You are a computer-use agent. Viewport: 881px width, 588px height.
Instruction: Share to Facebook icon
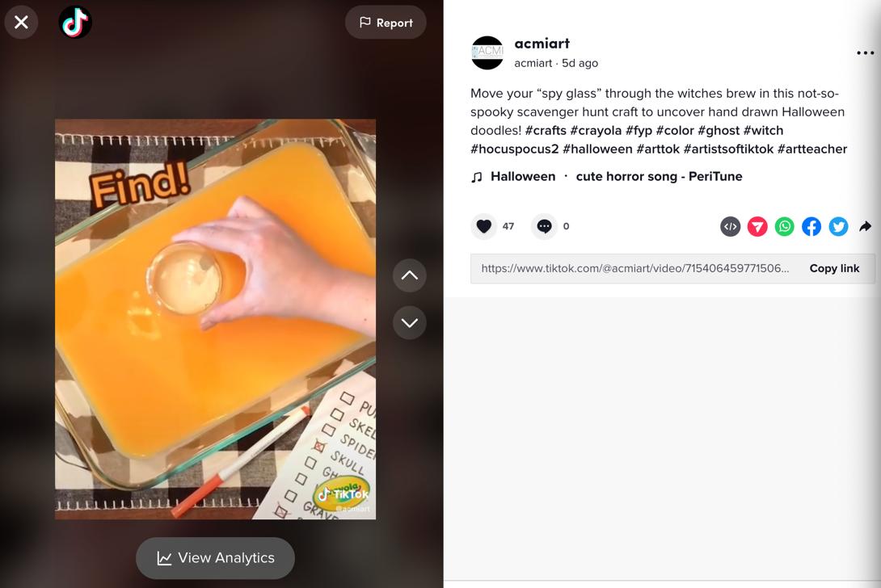[x=811, y=227]
